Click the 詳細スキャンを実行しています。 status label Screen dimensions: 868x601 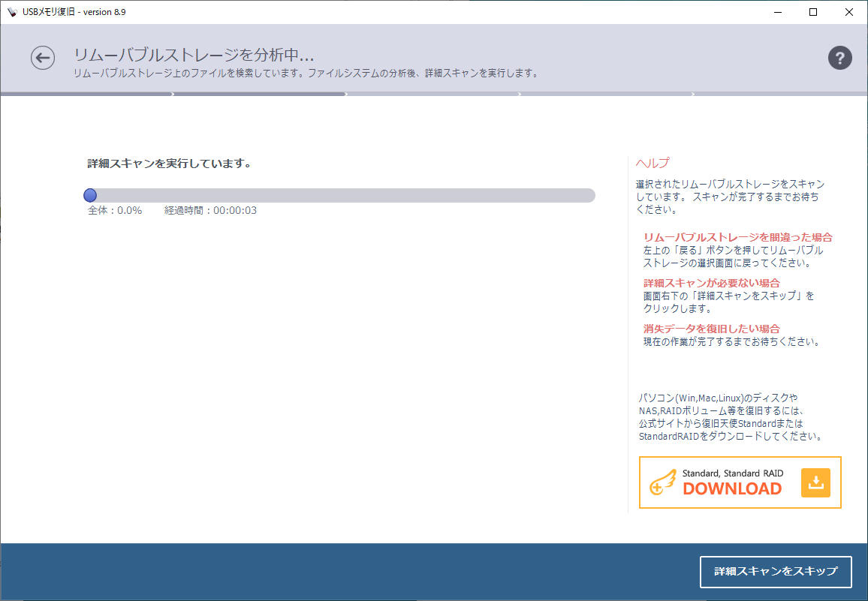(170, 164)
